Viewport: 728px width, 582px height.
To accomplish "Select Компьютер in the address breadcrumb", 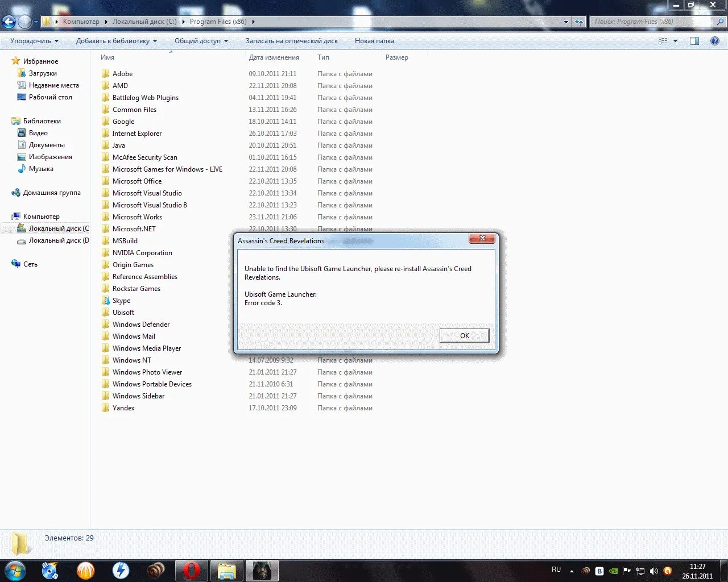I will [x=81, y=22].
